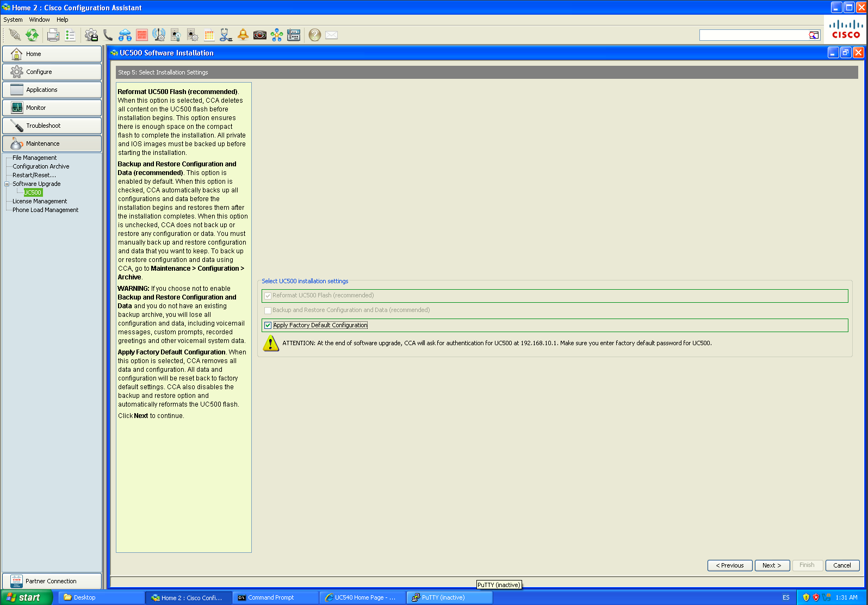Click the green Refresh arrows toolbar icon
The image size is (868, 605).
coord(33,35)
